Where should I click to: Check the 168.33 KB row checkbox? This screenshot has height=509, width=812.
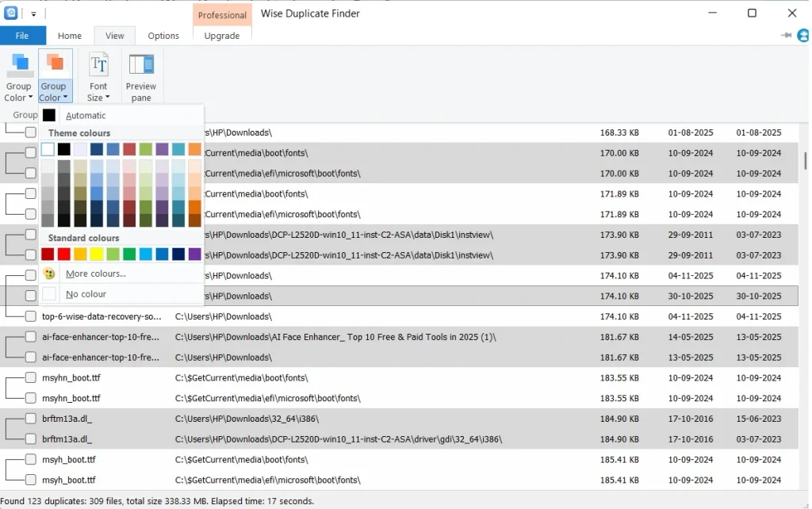point(31,132)
